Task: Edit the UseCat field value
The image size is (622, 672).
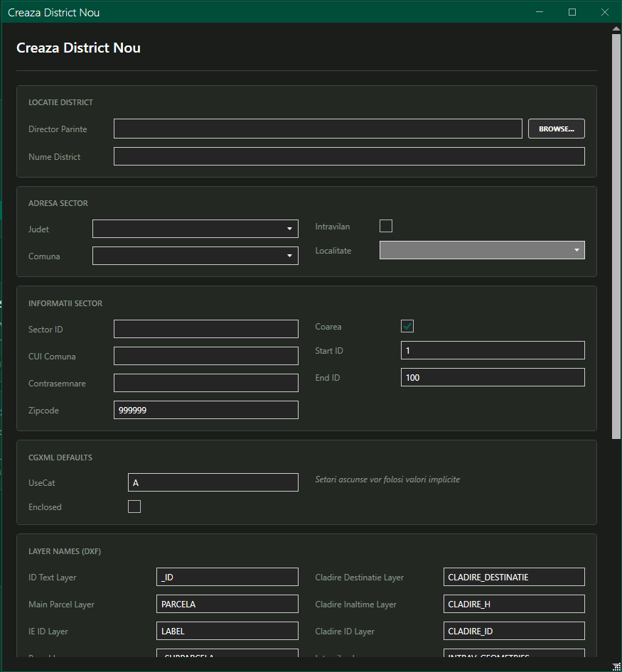Action: [x=213, y=482]
